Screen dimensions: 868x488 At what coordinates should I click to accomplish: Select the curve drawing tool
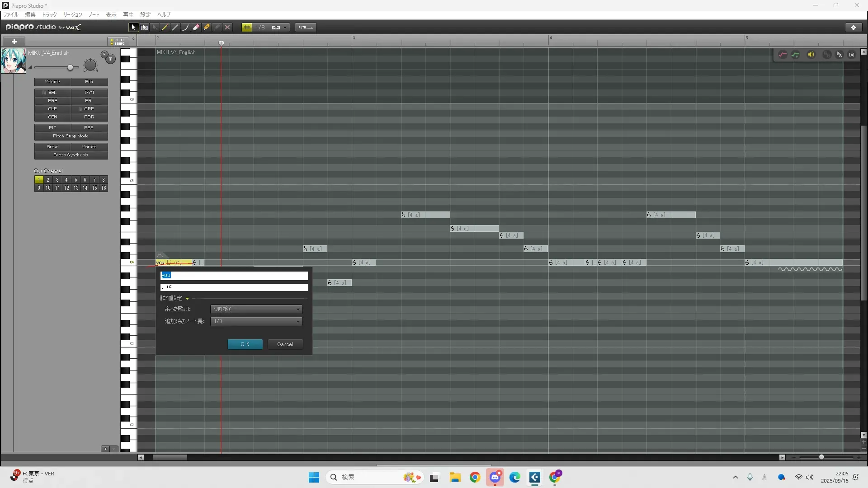(x=185, y=28)
